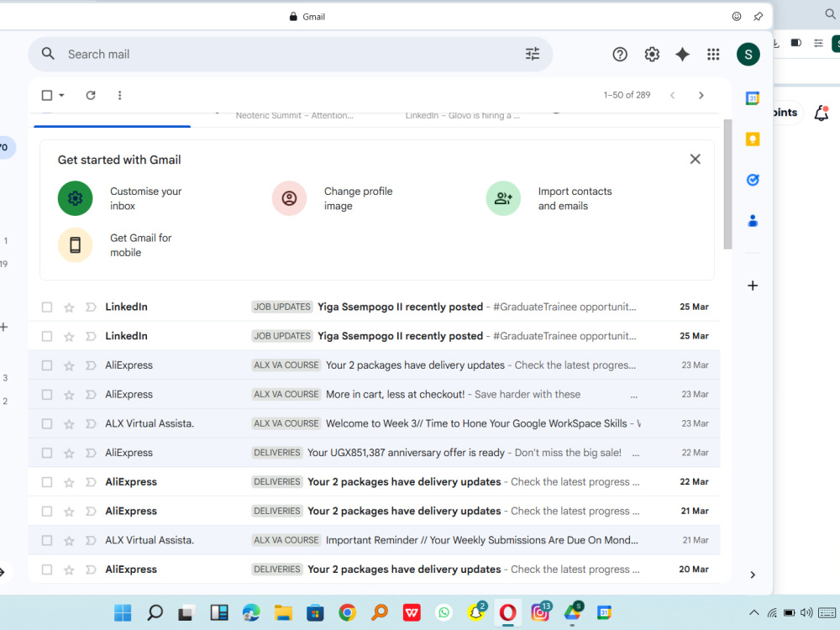Open Chrome from the taskbar
The height and width of the screenshot is (630, 840).
tap(347, 612)
